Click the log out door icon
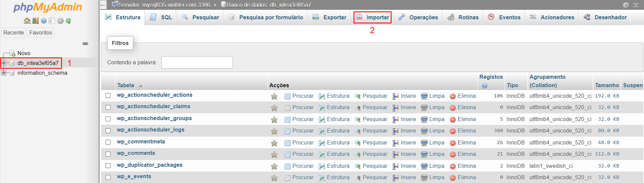This screenshot has width=644, height=183. tap(35, 21)
